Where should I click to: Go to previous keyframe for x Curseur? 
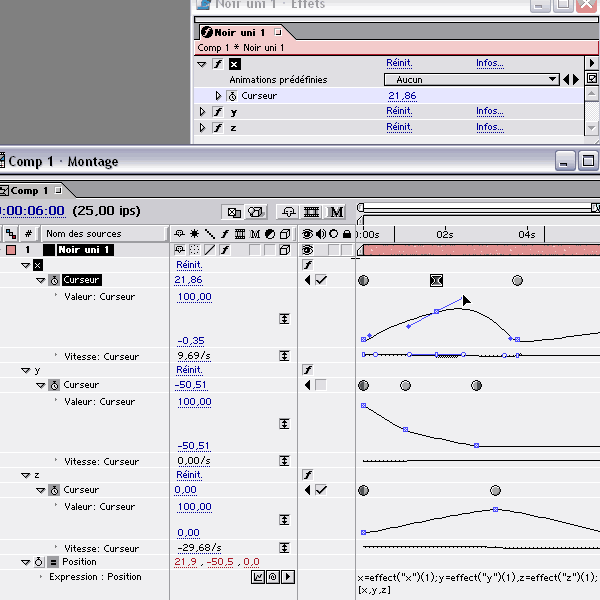pos(307,280)
